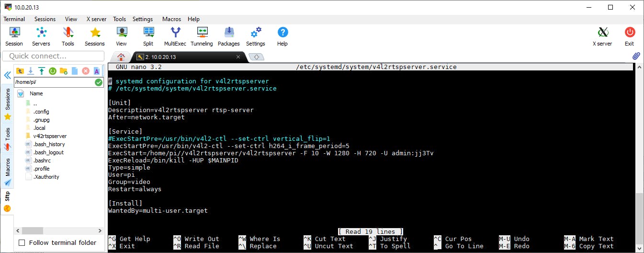Click the file list right scroll arrow

pos(100,230)
